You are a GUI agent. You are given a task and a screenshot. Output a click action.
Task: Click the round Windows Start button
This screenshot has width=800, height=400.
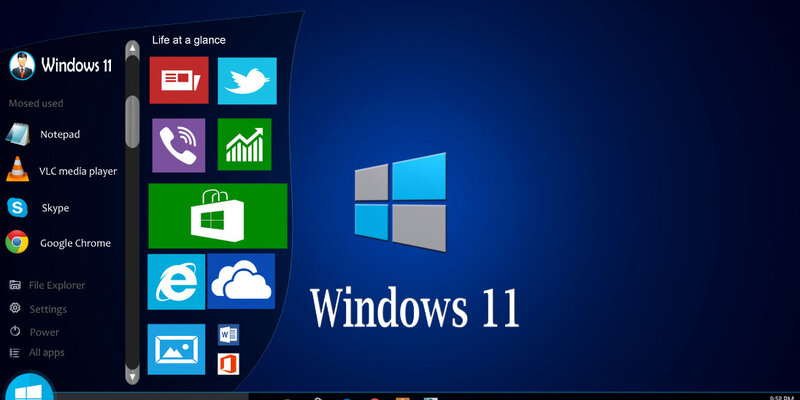(x=29, y=388)
